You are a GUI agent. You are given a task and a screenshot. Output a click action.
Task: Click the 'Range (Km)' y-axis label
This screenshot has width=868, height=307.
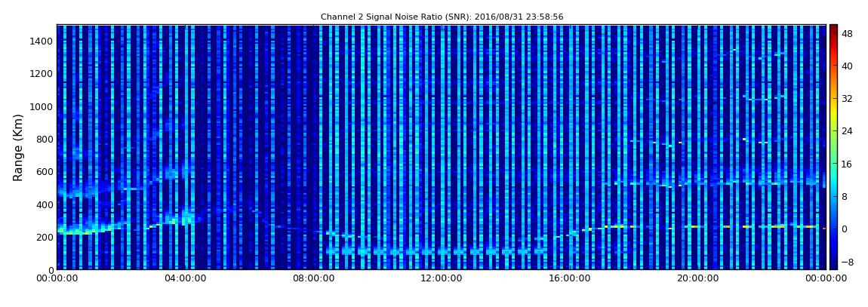pyautogui.click(x=18, y=147)
